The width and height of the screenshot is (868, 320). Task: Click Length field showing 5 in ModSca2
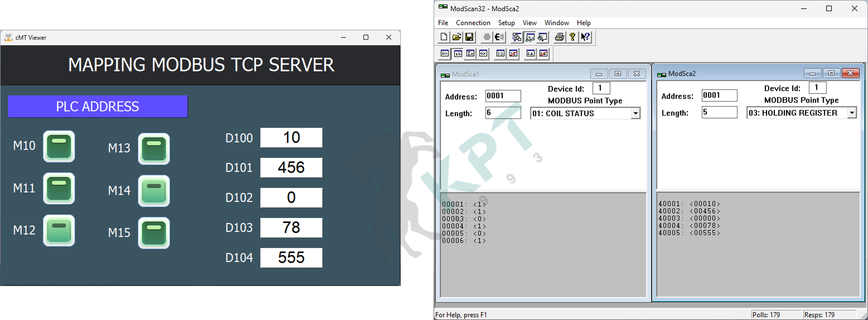click(719, 112)
